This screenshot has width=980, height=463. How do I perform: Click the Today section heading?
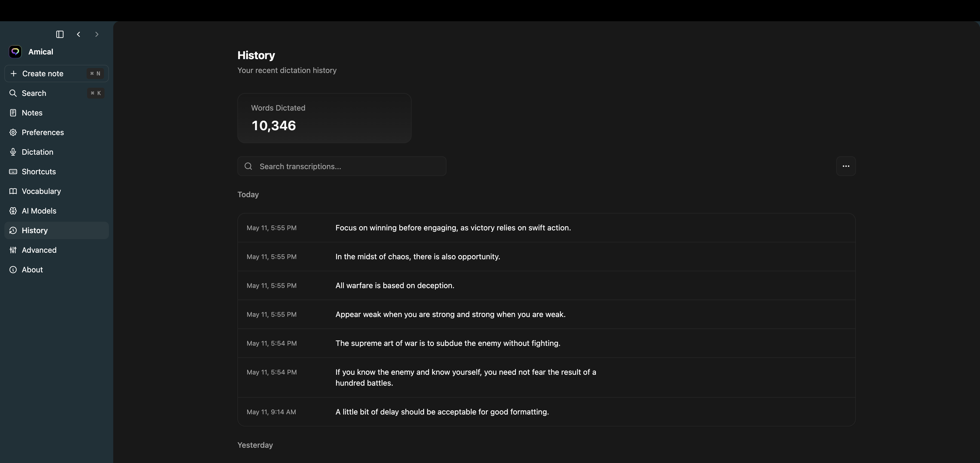tap(248, 194)
